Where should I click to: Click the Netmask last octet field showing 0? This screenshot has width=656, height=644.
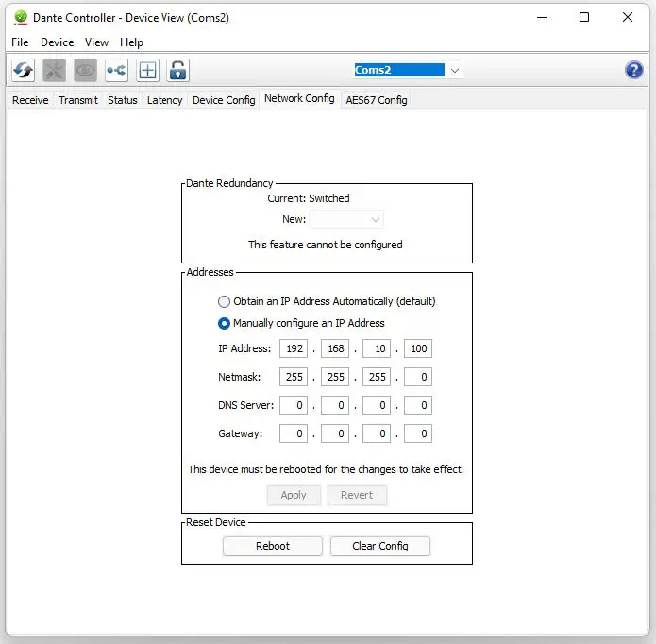click(x=418, y=377)
